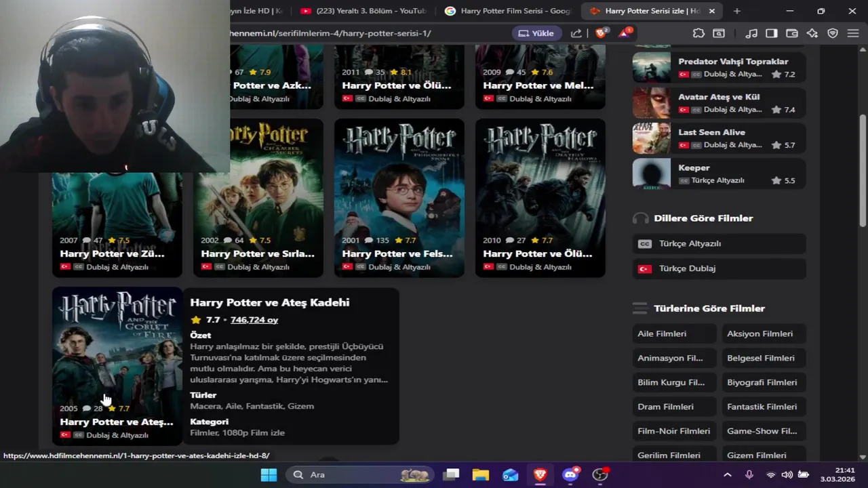Open Brave Rewards triangle icon
Viewport: 868px width, 488px height.
(x=625, y=33)
